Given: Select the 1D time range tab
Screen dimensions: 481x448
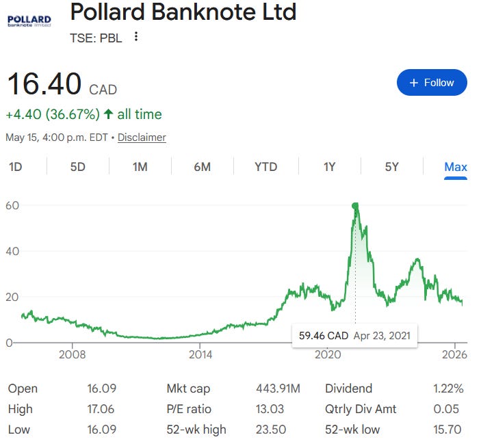Looking at the screenshot, I should [16, 167].
